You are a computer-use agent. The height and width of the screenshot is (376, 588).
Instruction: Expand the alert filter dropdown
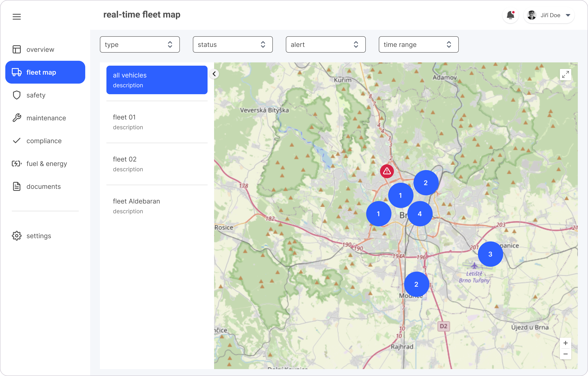pos(325,44)
